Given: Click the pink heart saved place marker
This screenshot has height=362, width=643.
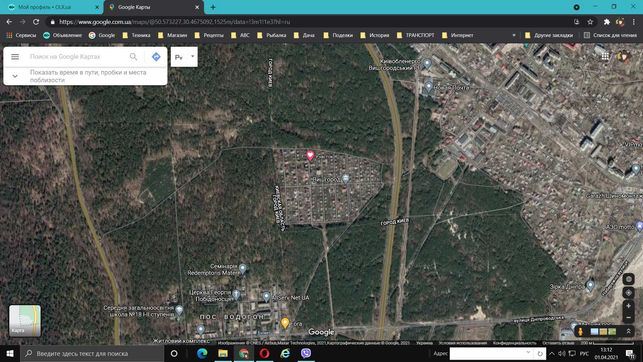Looking at the screenshot, I should pos(310,155).
